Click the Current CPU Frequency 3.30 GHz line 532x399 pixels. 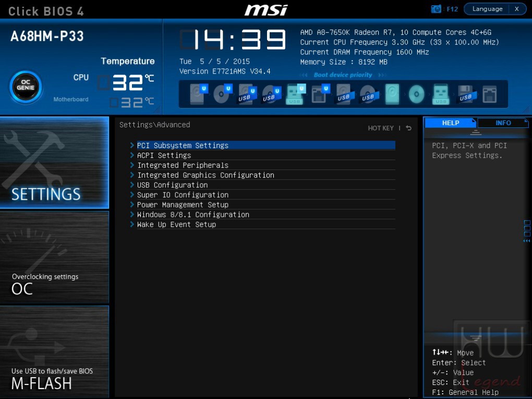[x=400, y=42]
